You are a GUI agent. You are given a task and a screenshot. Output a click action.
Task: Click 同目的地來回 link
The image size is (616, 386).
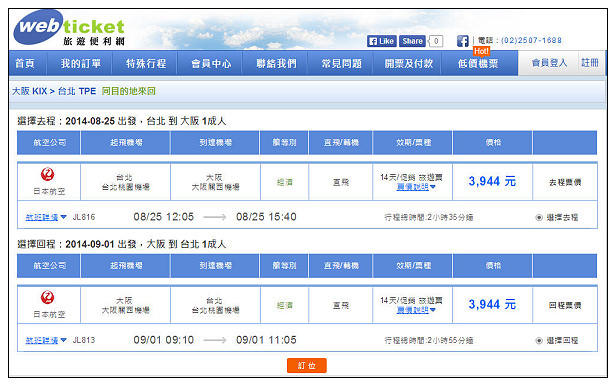pos(128,91)
